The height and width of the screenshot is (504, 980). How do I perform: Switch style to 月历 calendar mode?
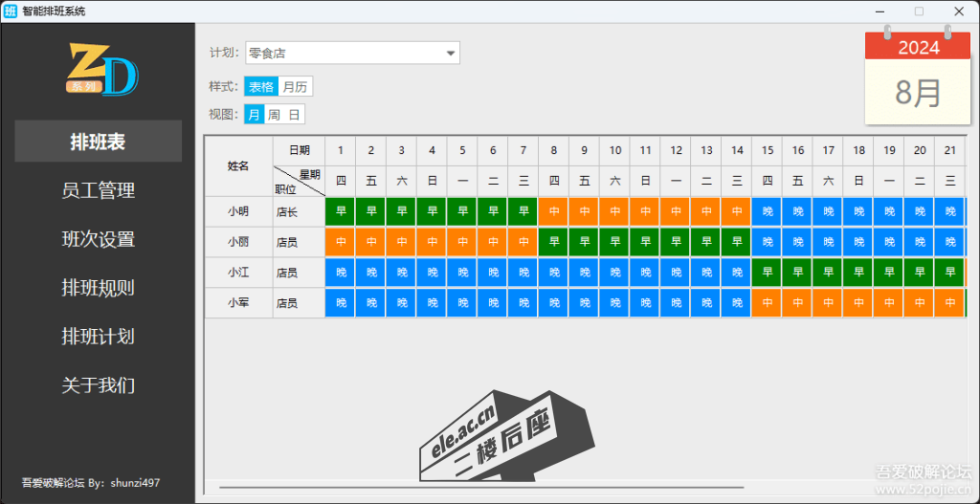(x=295, y=87)
